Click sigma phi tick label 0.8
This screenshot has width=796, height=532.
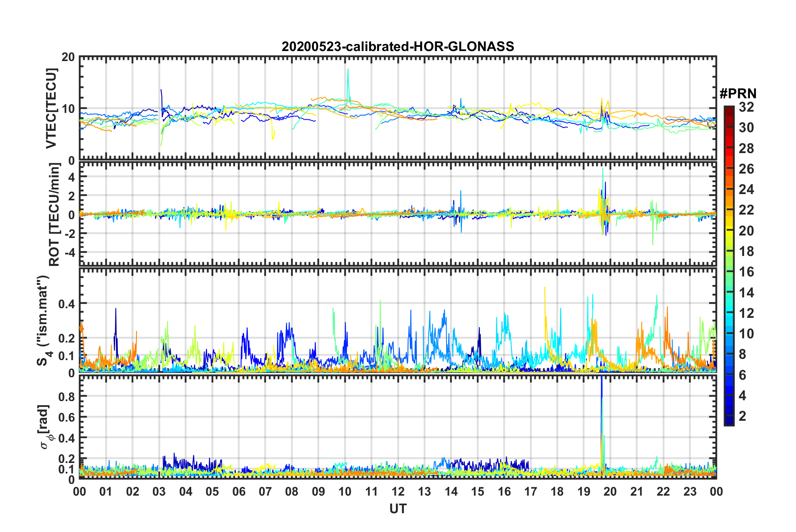click(67, 396)
